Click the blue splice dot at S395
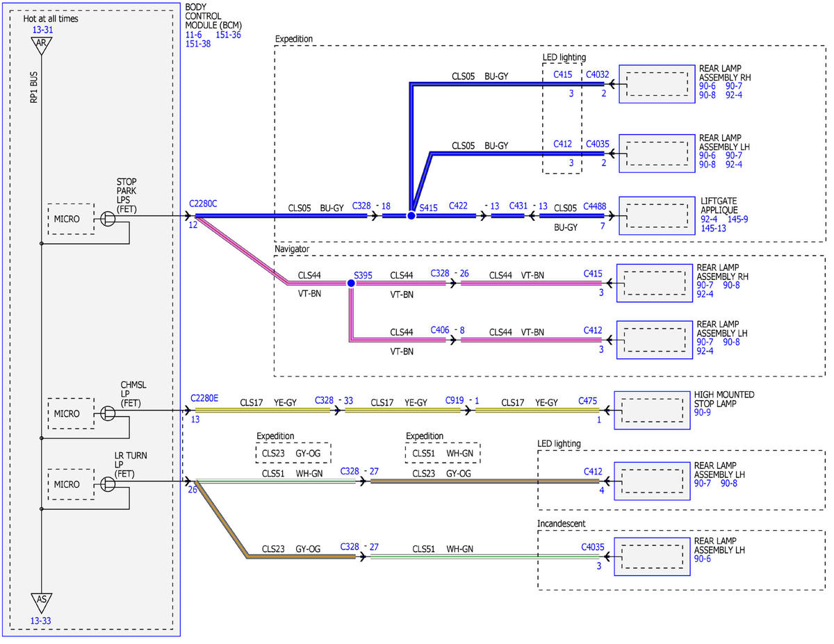The width and height of the screenshot is (834, 644). pyautogui.click(x=351, y=283)
